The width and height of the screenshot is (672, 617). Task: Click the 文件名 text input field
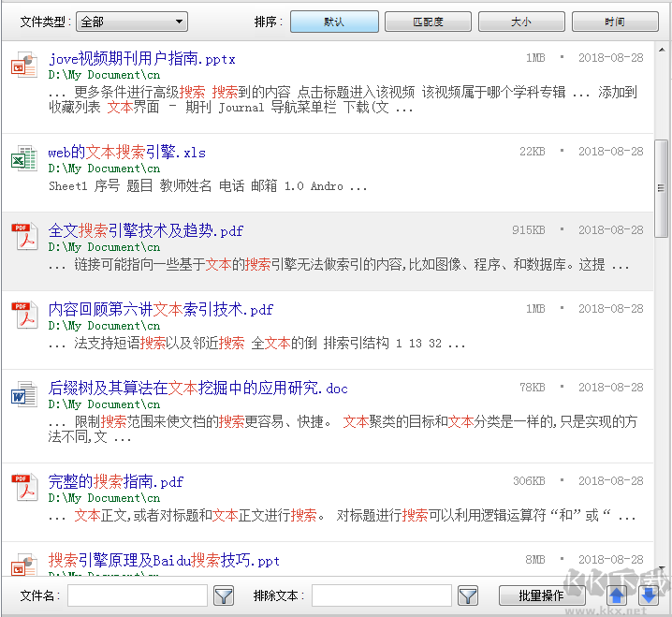pyautogui.click(x=138, y=595)
